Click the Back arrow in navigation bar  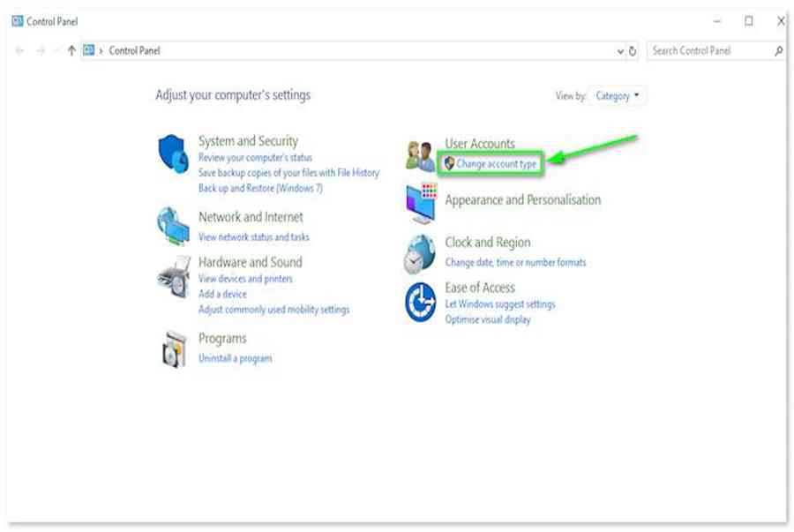19,50
